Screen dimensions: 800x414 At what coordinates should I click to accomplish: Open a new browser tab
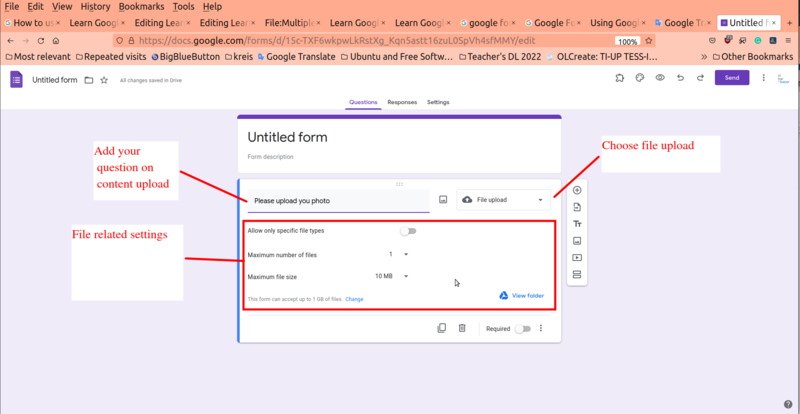point(790,23)
